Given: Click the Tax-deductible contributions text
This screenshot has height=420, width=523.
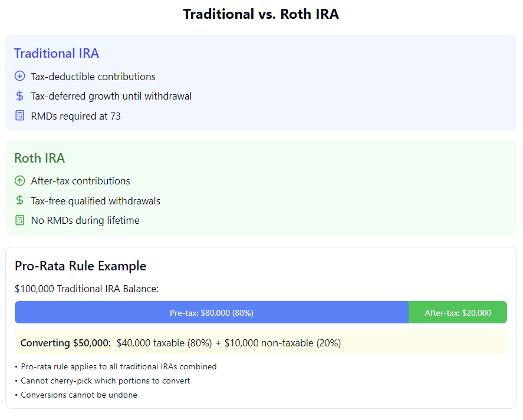Looking at the screenshot, I should [93, 77].
